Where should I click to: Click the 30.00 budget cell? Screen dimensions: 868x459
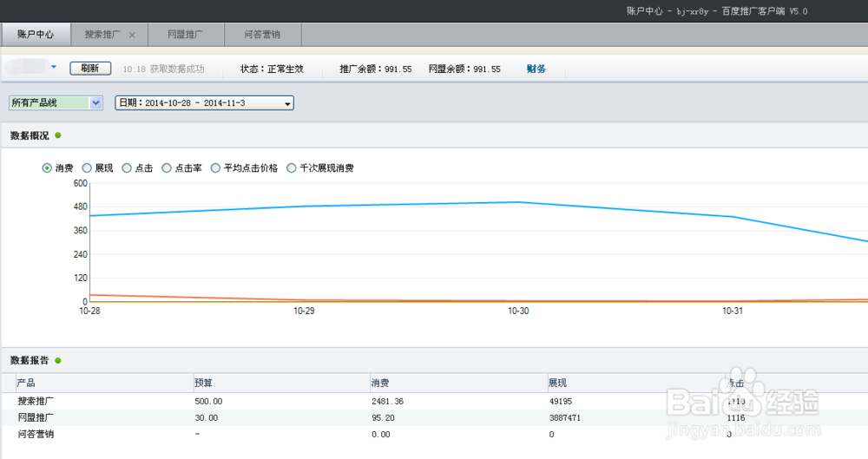click(x=207, y=418)
